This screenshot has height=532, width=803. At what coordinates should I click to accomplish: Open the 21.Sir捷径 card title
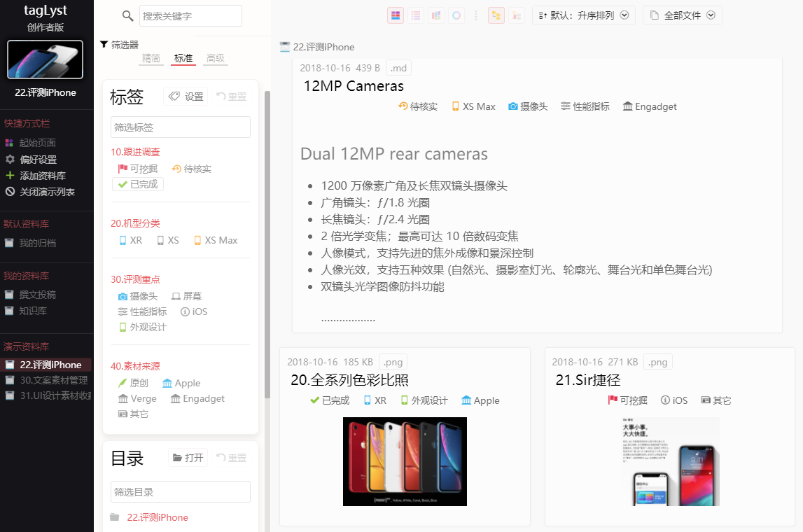588,380
